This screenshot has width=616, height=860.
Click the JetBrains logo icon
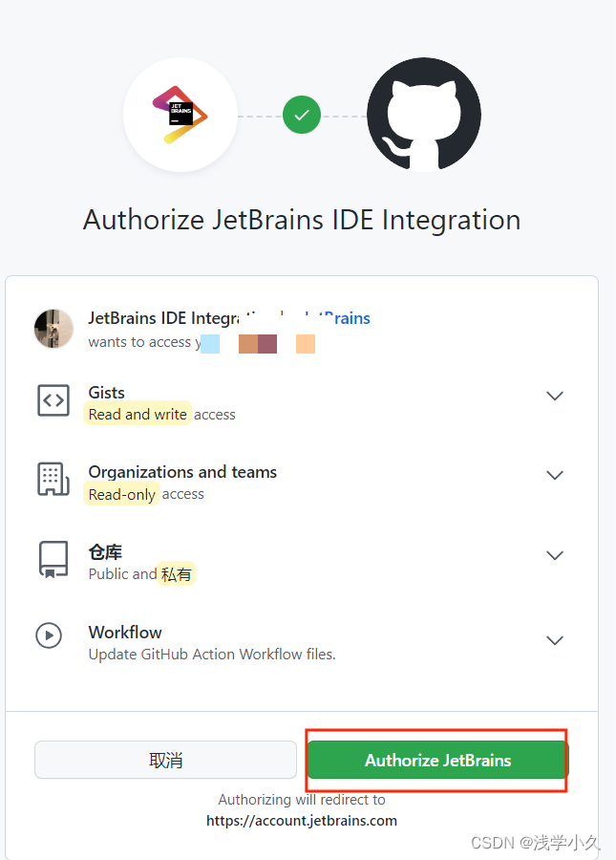tap(180, 115)
